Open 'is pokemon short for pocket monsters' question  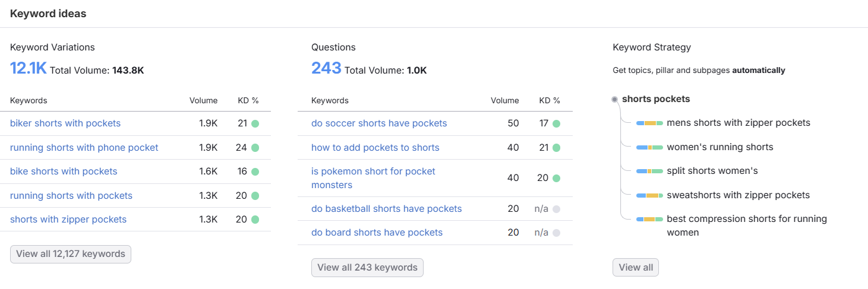373,178
